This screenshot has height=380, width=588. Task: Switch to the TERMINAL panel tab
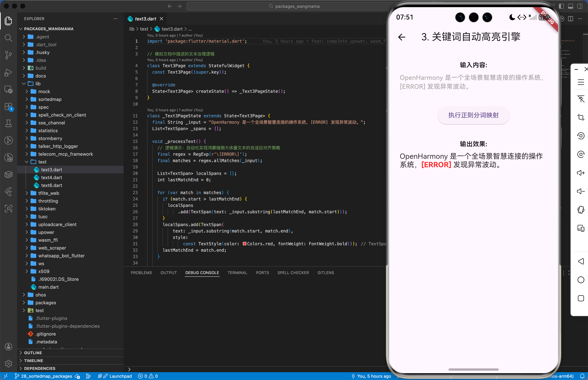237,273
